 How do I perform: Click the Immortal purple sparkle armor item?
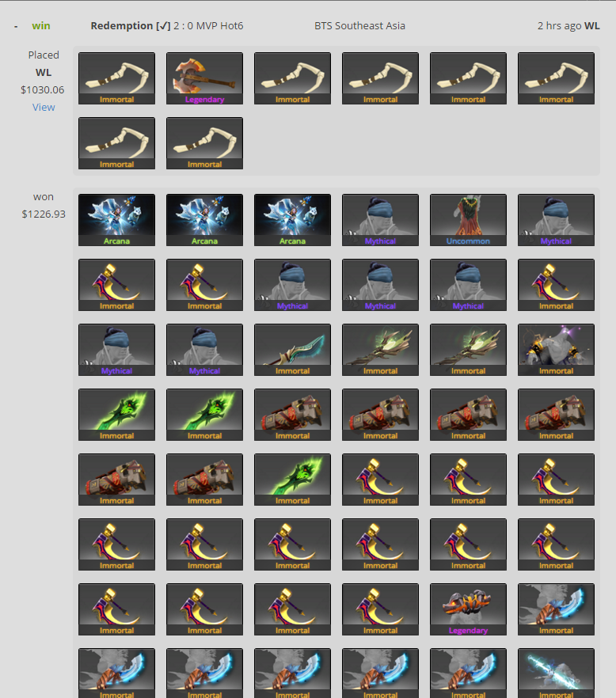point(556,350)
